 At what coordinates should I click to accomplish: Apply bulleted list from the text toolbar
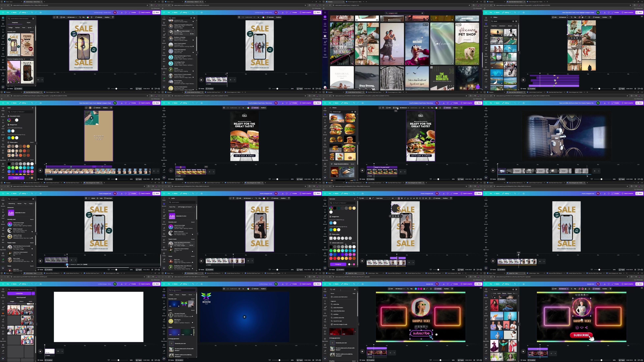420,198
